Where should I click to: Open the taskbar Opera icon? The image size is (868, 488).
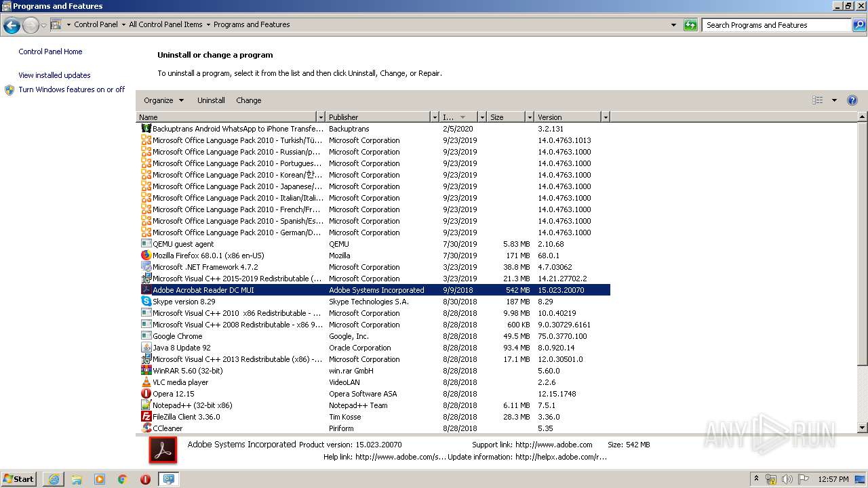pos(145,479)
